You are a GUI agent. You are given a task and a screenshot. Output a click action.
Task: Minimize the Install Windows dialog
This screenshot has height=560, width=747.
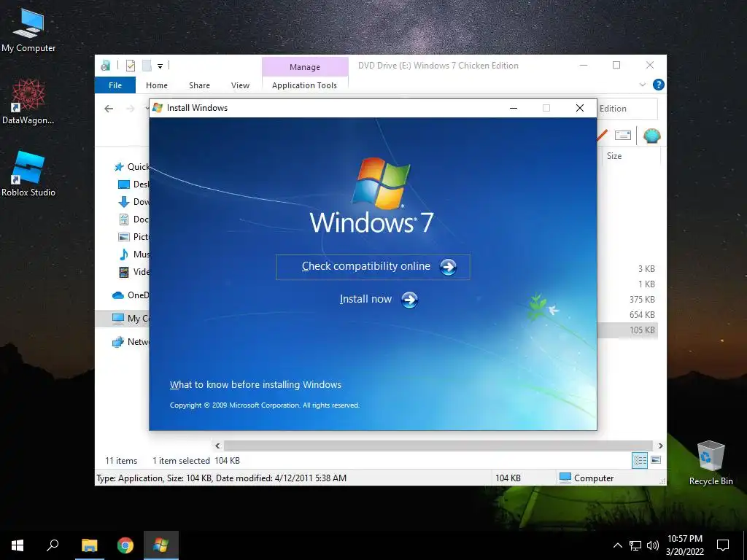click(x=513, y=108)
